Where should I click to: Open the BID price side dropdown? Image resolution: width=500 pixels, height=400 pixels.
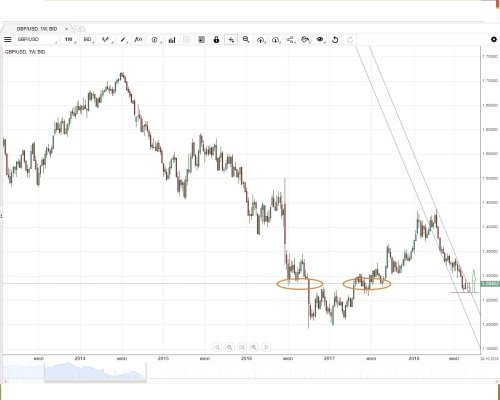(88, 40)
